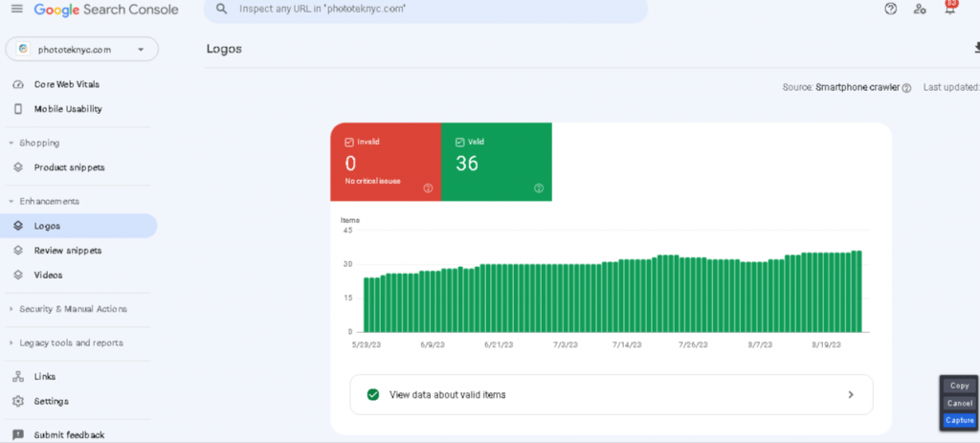The image size is (980, 443).
Task: Click the URL inspection search field
Action: tap(426, 10)
